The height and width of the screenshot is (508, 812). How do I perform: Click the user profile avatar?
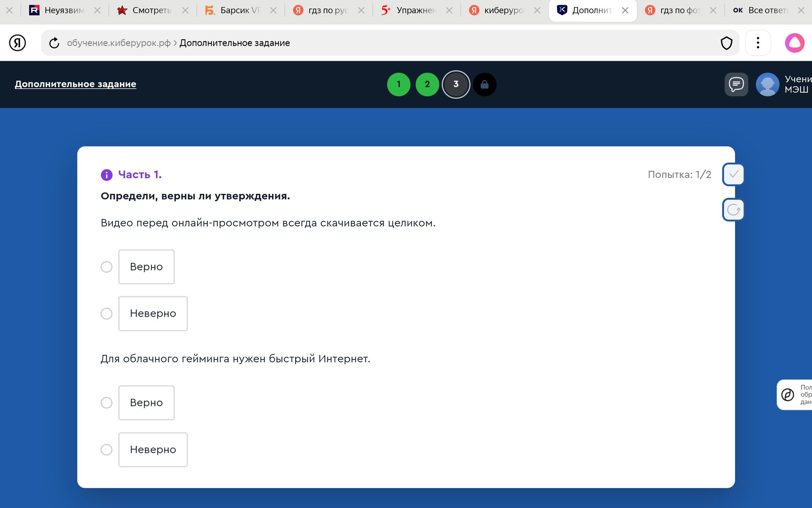coord(767,84)
